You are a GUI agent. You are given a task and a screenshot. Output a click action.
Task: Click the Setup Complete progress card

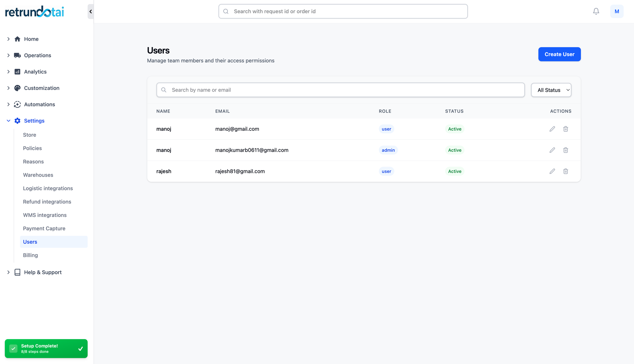pos(46,348)
